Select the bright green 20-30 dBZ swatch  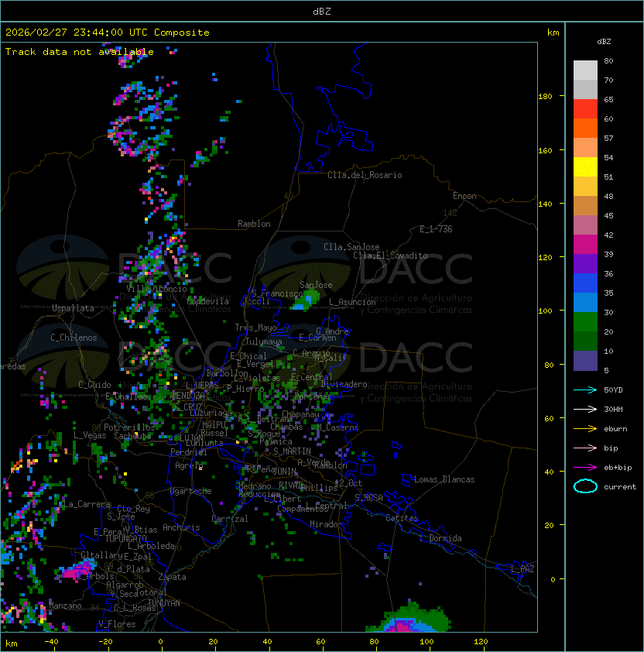click(585, 322)
